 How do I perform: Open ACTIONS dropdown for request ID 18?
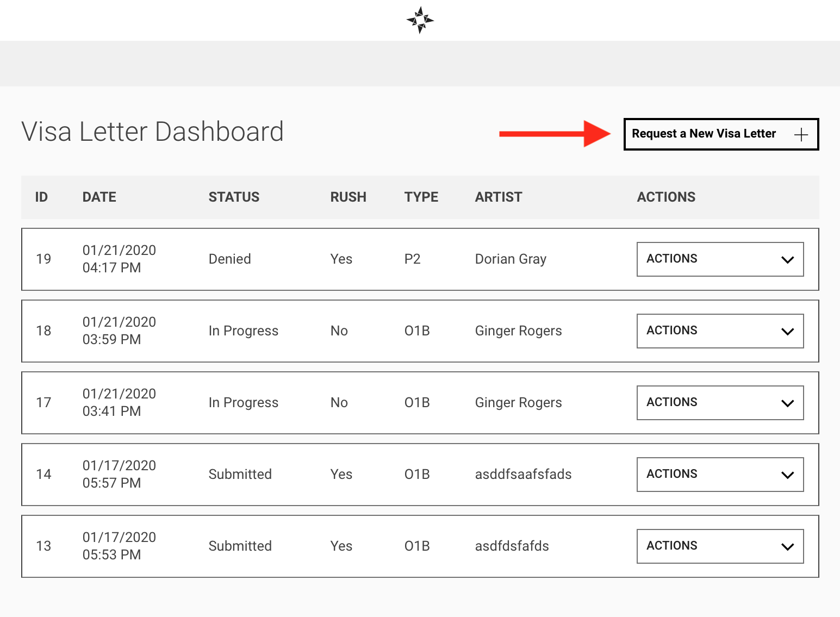click(720, 331)
